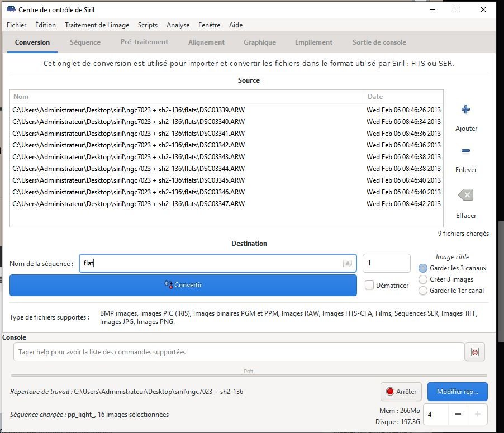Click the Enlever label

point(466,170)
